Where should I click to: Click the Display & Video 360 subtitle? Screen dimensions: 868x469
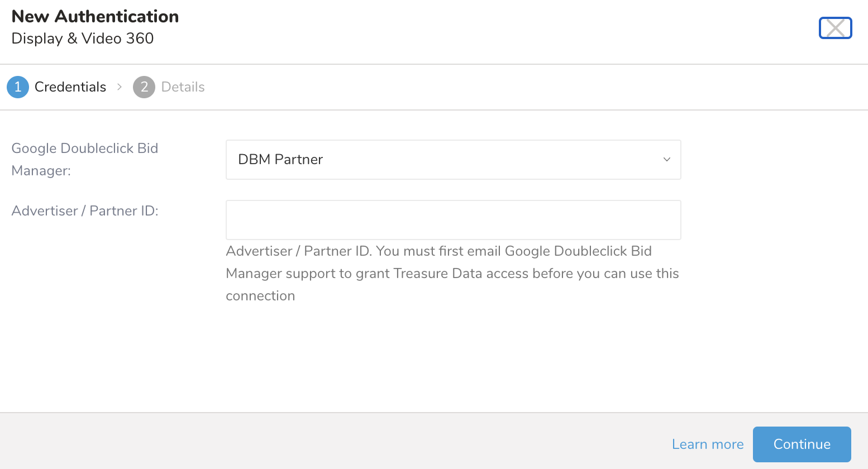point(83,39)
